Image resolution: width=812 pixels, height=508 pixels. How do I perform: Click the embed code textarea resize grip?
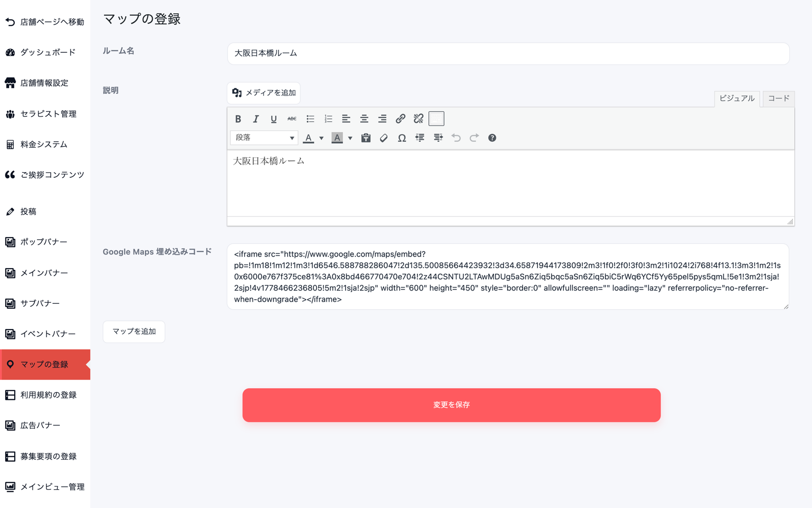(786, 306)
